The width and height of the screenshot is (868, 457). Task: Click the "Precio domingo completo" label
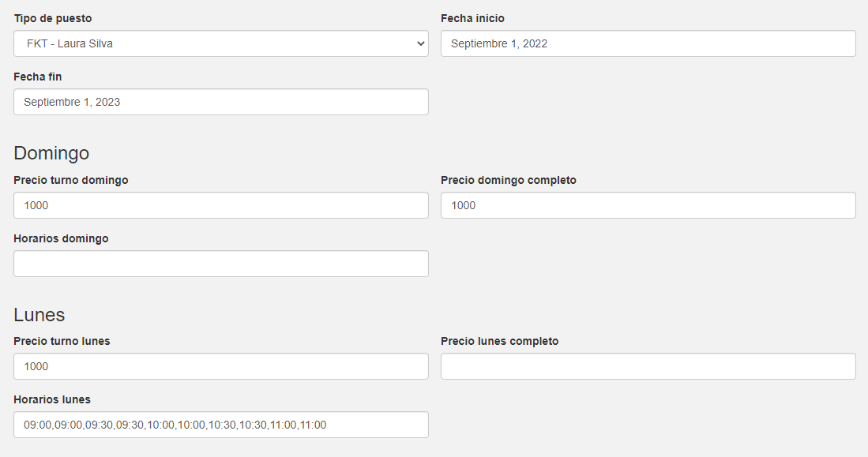(x=508, y=180)
